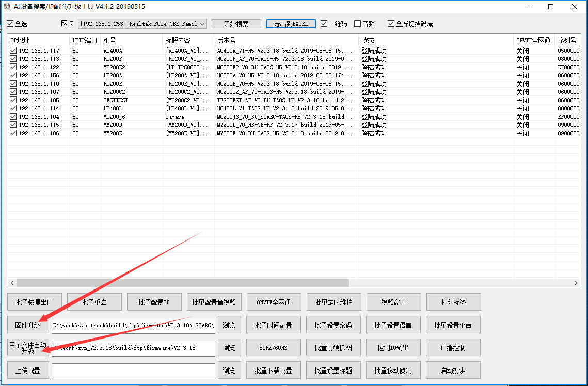The width and height of the screenshot is (588, 386).
Task: Click the 启动对讲 start intercom button
Action: [453, 370]
